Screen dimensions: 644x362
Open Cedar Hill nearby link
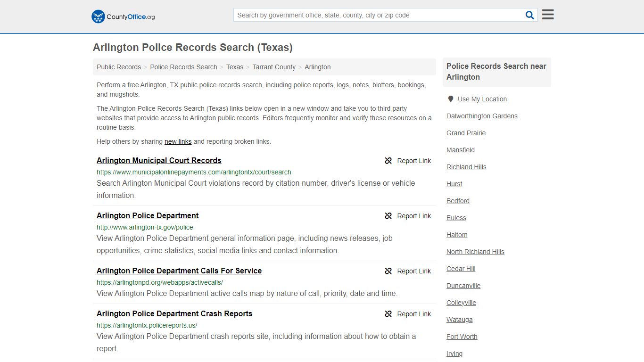[461, 269]
